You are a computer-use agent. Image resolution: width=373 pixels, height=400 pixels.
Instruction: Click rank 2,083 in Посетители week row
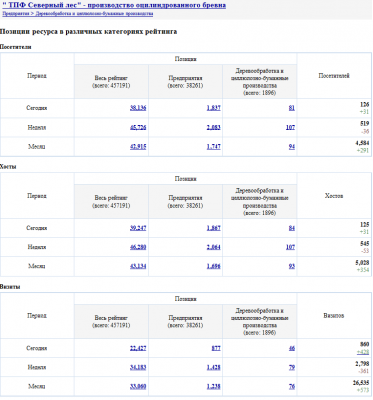214,127
